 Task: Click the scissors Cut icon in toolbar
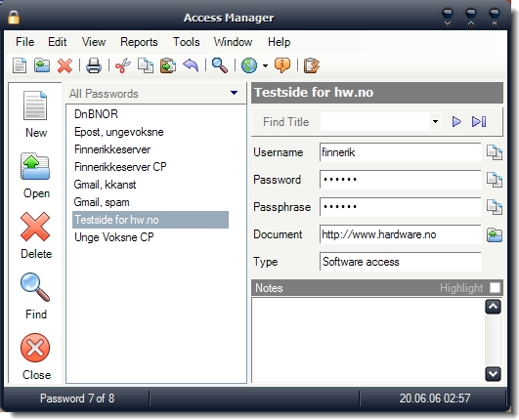(x=123, y=65)
